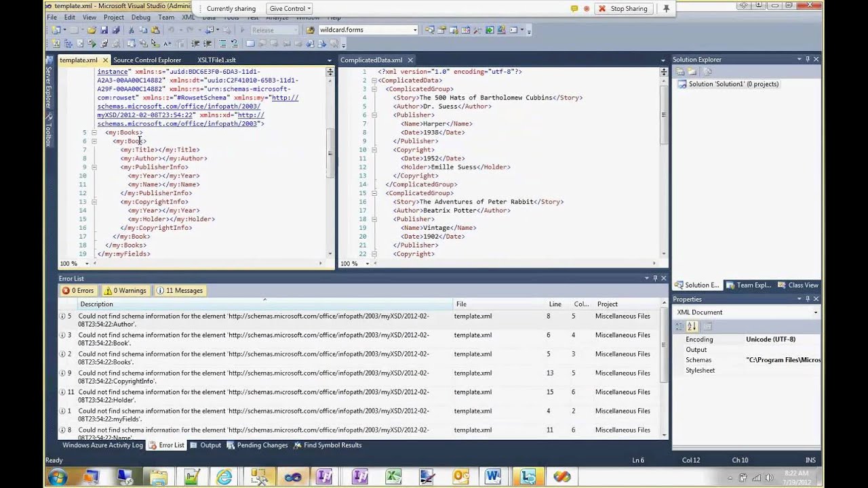Open the template.xml zoom percentage dropdown
This screenshot has width=868, height=488.
(x=87, y=263)
